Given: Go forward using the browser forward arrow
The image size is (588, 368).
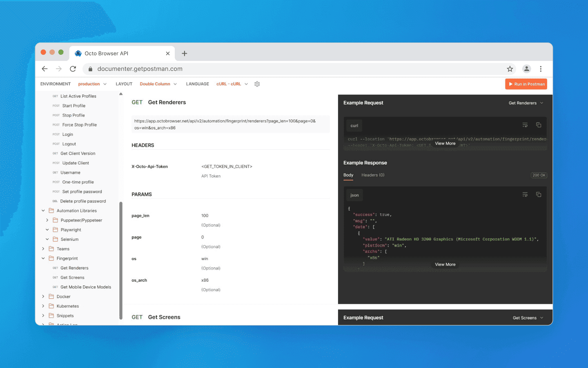Looking at the screenshot, I should pos(59,69).
